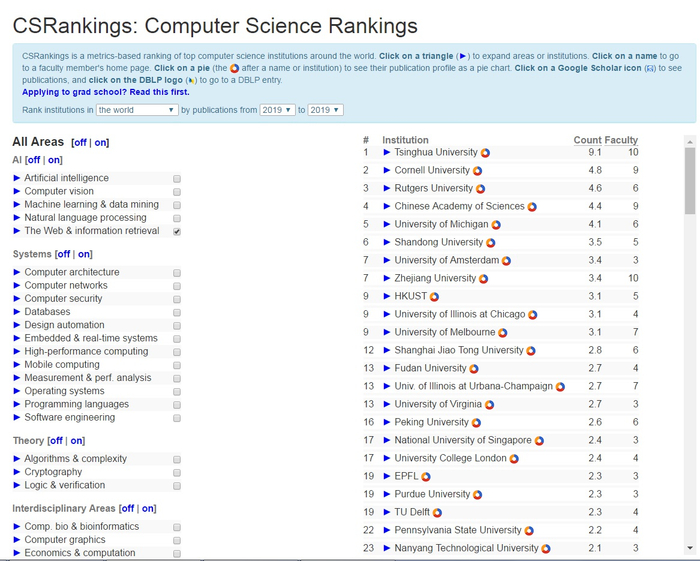Expand Cornell University faculty list triangle
This screenshot has height=561, width=700.
coord(387,170)
